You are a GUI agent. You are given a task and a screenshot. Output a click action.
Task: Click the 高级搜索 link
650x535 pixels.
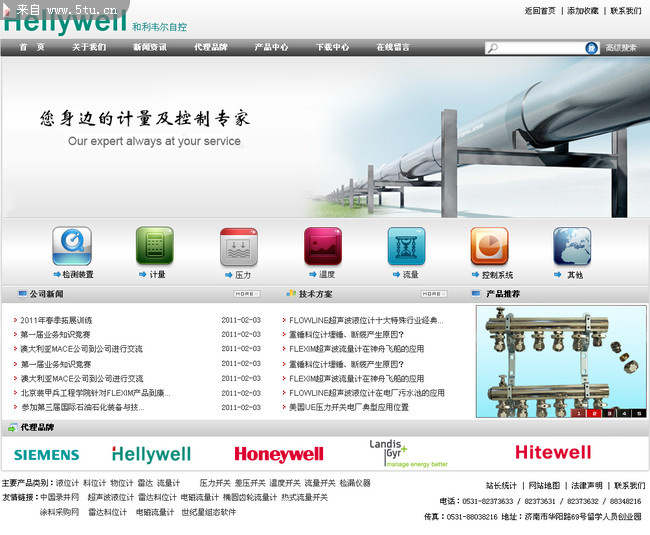pyautogui.click(x=620, y=47)
